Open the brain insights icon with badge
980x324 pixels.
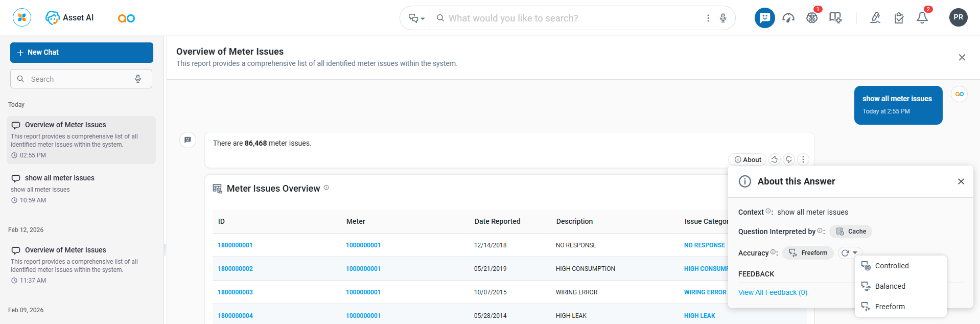tap(812, 18)
